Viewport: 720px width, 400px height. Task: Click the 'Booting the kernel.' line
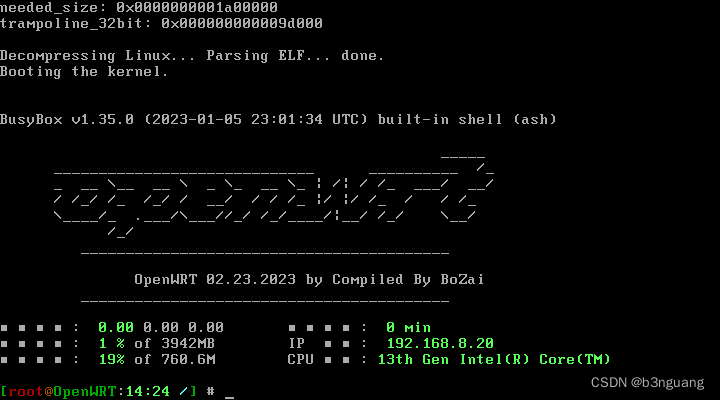pos(84,72)
